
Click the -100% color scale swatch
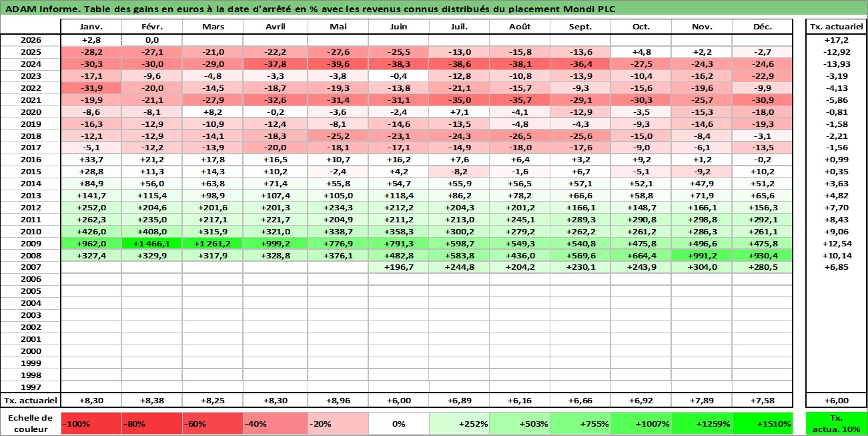click(x=91, y=423)
